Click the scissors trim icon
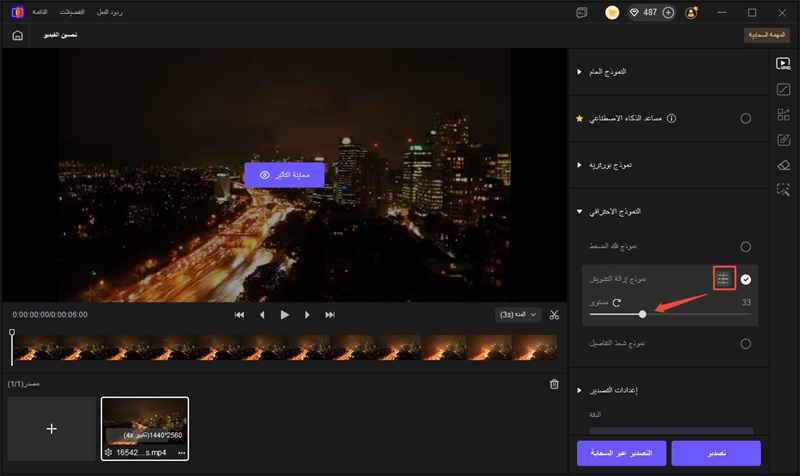The height and width of the screenshot is (476, 800). (554, 314)
